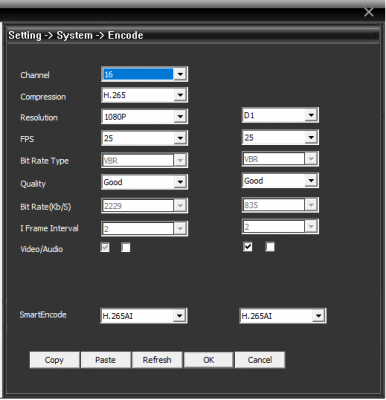
Task: Open the main stream 1080P Resolution dropdown
Action: pyautogui.click(x=144, y=117)
